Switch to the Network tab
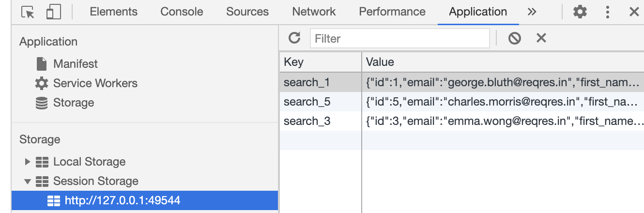The height and width of the screenshot is (213, 644). tap(314, 12)
